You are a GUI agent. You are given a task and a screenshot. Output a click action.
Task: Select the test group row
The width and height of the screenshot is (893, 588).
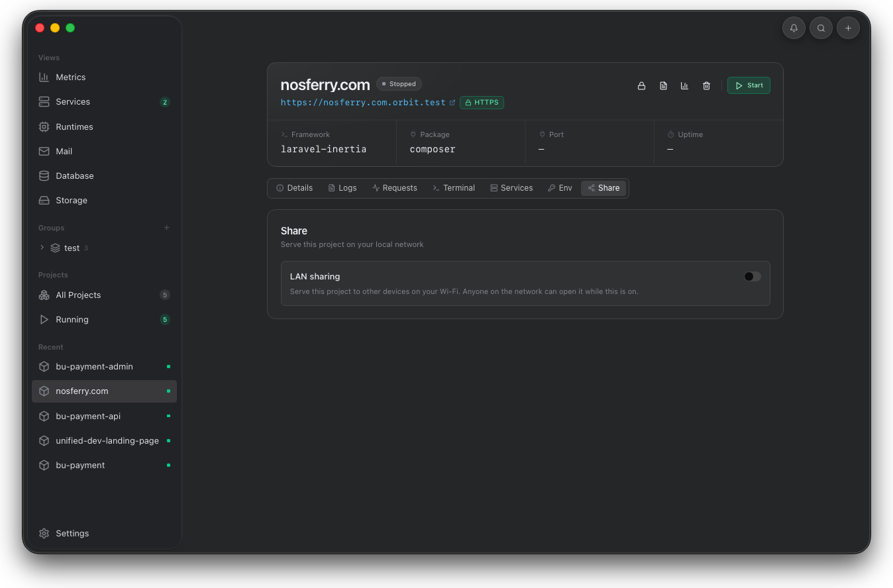(x=104, y=248)
